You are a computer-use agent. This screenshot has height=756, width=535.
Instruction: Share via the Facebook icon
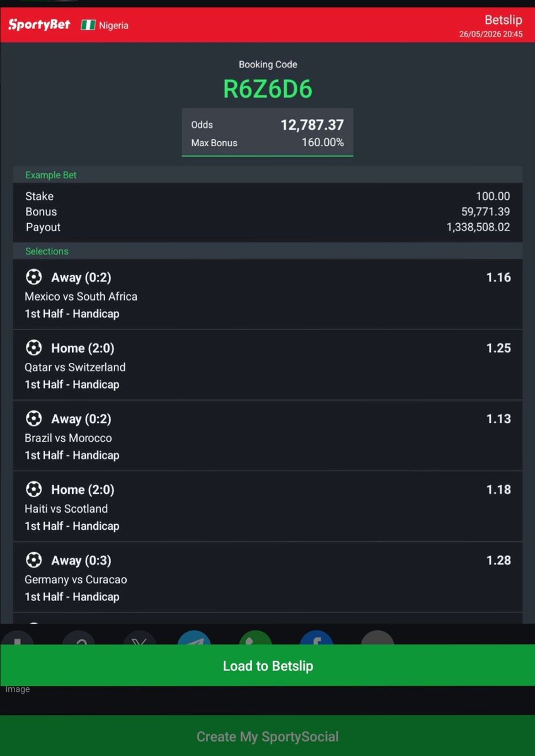click(x=316, y=638)
